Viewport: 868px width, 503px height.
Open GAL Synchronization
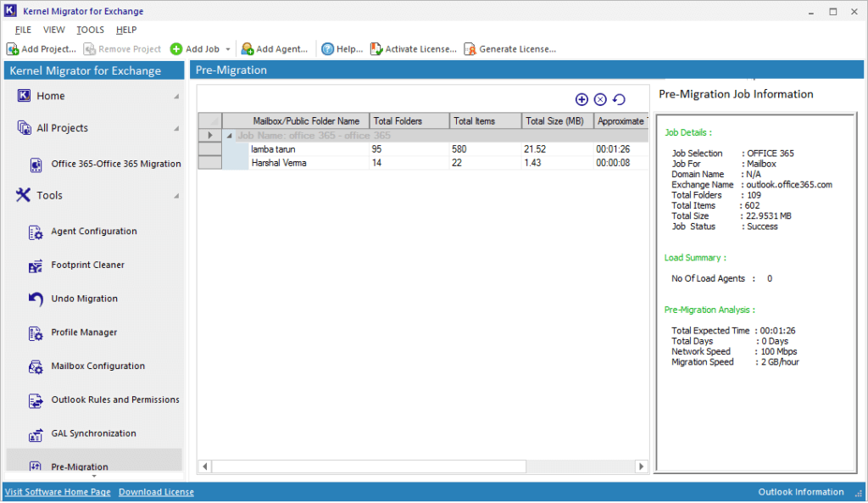click(x=92, y=433)
